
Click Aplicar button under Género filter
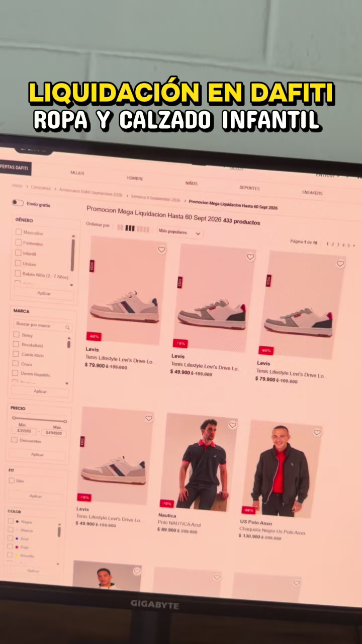(x=44, y=293)
